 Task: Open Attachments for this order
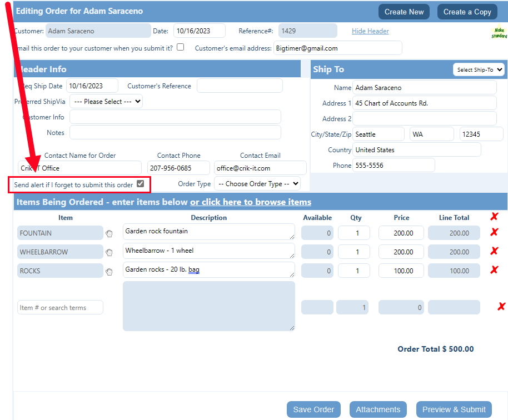pos(378,409)
